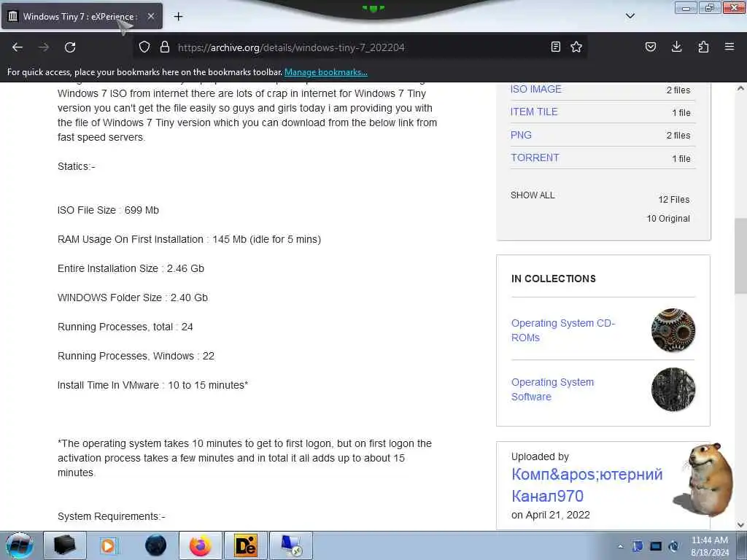Click the '12 Files' count text
This screenshot has height=560, width=747.
click(x=673, y=200)
